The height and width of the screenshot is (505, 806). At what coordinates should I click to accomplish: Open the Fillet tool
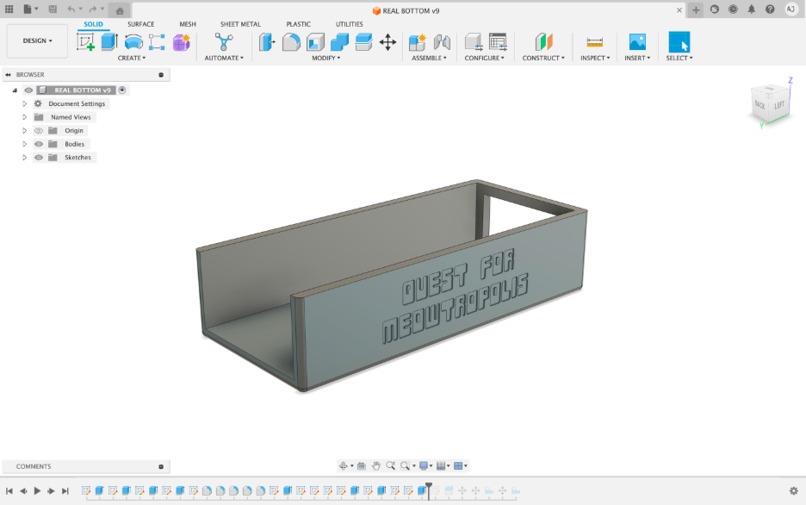(x=291, y=42)
